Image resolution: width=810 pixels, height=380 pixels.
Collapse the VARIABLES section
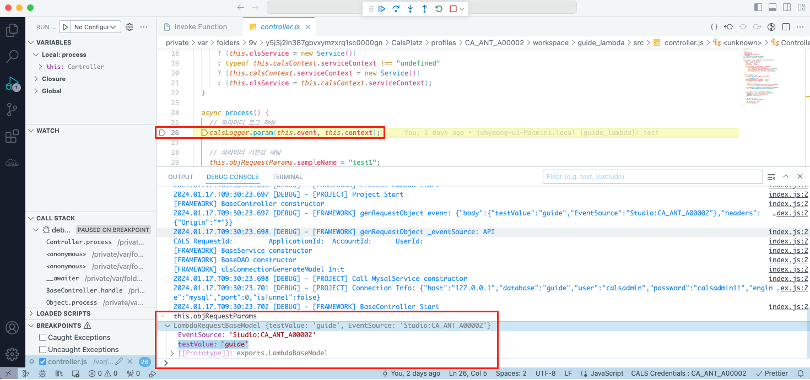point(90,43)
